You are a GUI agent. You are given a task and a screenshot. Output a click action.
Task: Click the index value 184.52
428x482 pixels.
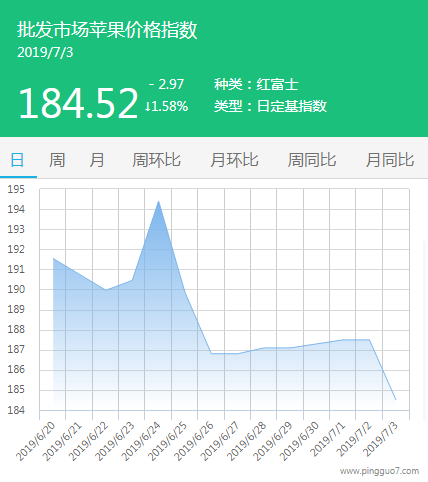(78, 103)
